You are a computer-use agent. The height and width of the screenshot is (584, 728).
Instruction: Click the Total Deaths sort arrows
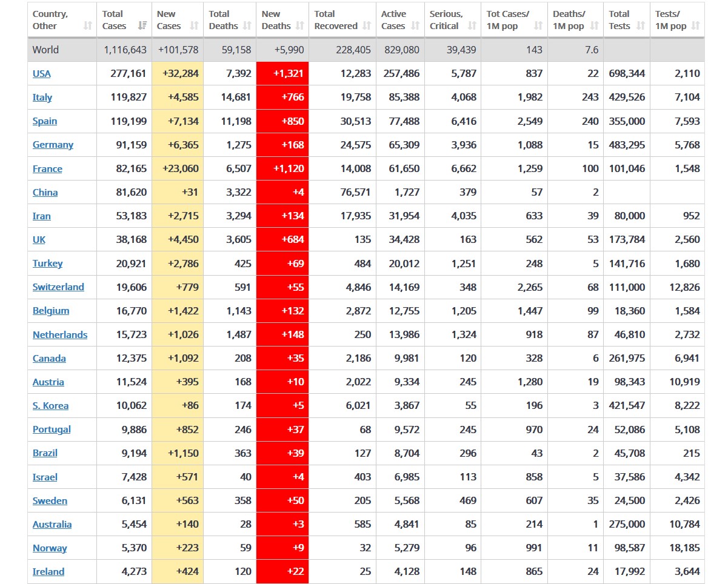(x=247, y=26)
